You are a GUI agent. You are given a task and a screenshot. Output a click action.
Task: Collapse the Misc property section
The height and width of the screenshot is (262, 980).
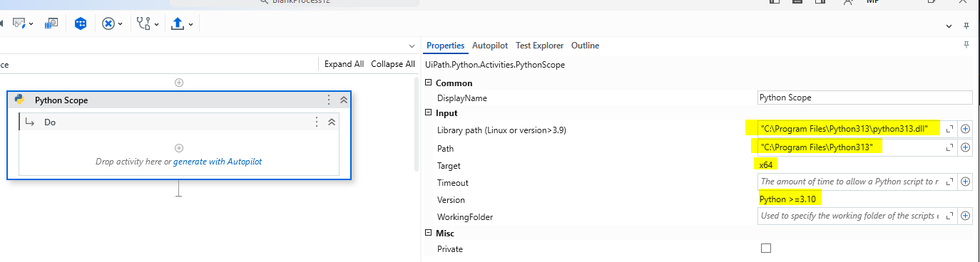pos(428,233)
